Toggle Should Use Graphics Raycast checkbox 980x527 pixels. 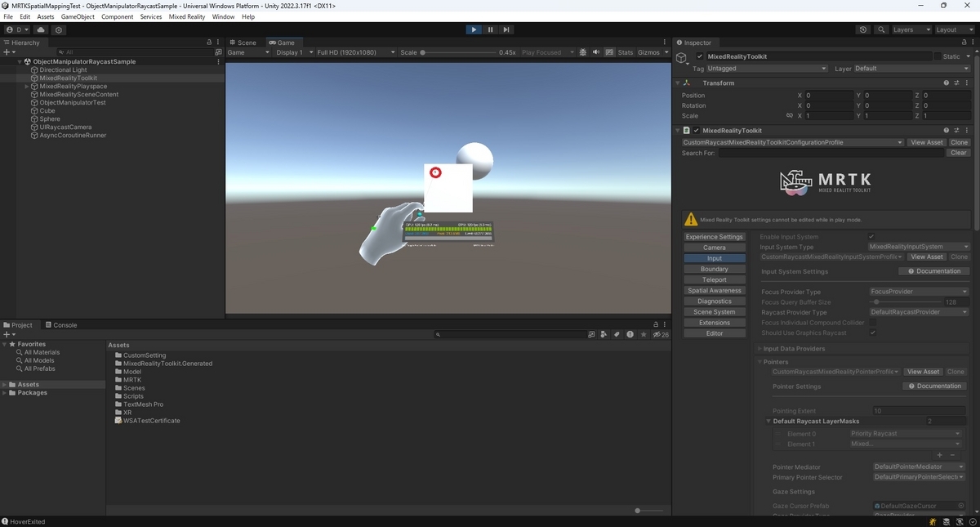(x=872, y=333)
